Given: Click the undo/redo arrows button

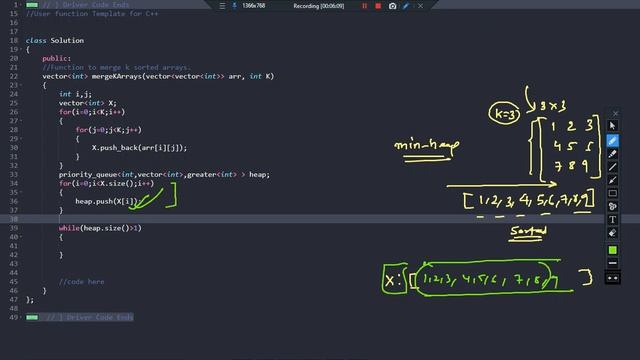Looking at the screenshot, I should click(x=612, y=278).
